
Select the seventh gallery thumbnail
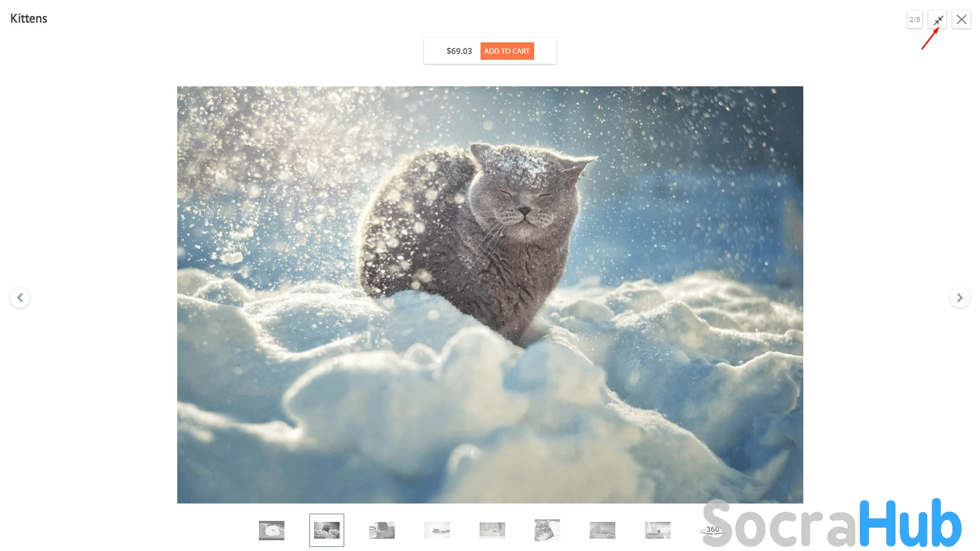603,531
